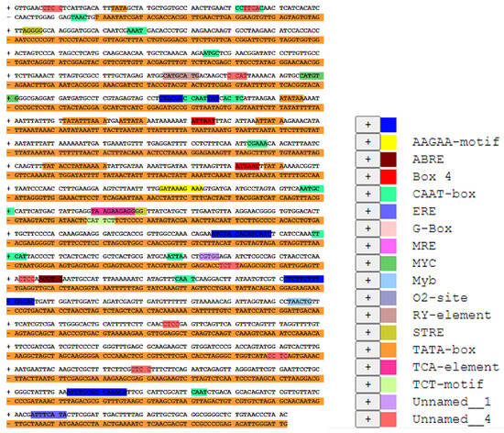This screenshot has width=504, height=433.
Task: Click the plus button beside TCT-motif
Action: [x=367, y=385]
